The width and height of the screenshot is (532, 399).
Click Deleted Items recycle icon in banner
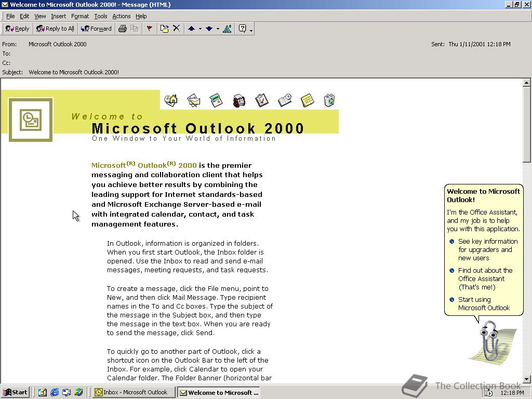point(329,100)
